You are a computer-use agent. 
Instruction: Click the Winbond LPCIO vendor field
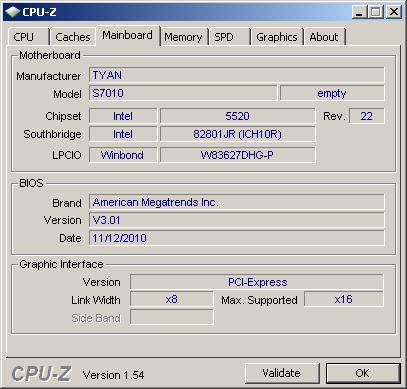pos(123,155)
